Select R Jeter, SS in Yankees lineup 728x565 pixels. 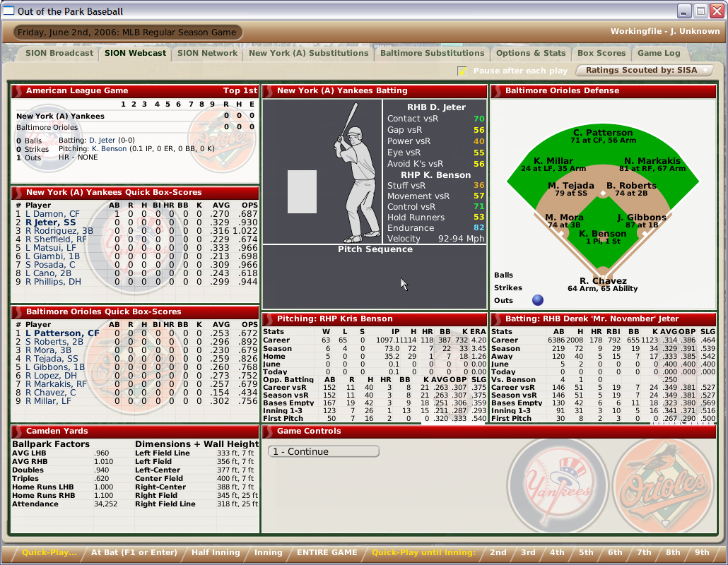[51, 222]
